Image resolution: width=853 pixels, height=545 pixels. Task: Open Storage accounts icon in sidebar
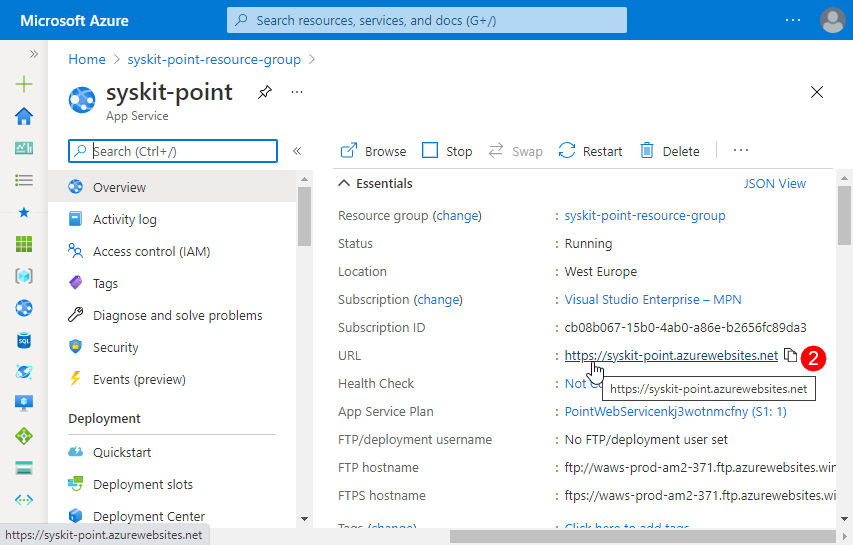(x=24, y=468)
